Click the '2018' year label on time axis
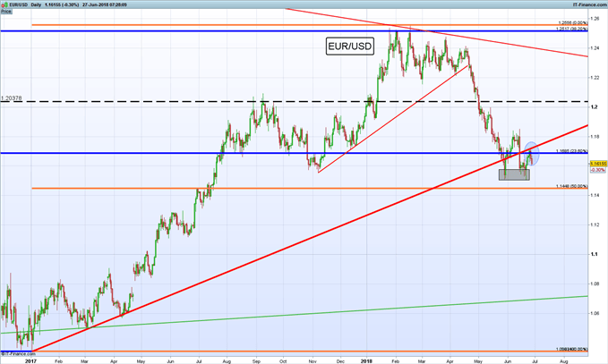Screen dimensions: 608x364 (366, 361)
